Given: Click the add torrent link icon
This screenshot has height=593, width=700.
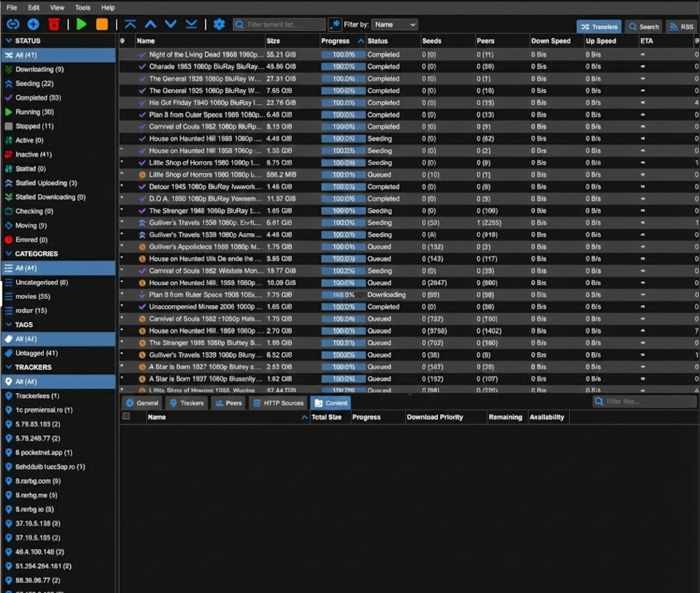Looking at the screenshot, I should point(13,24).
